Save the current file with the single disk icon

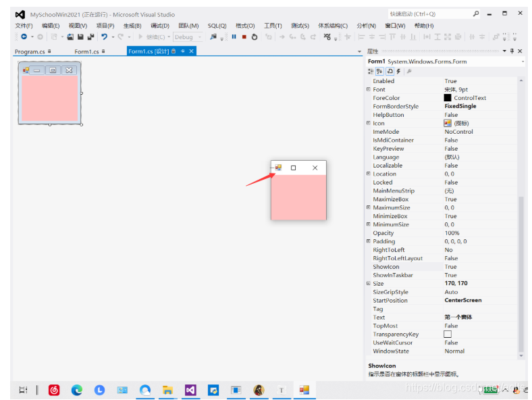(x=80, y=36)
